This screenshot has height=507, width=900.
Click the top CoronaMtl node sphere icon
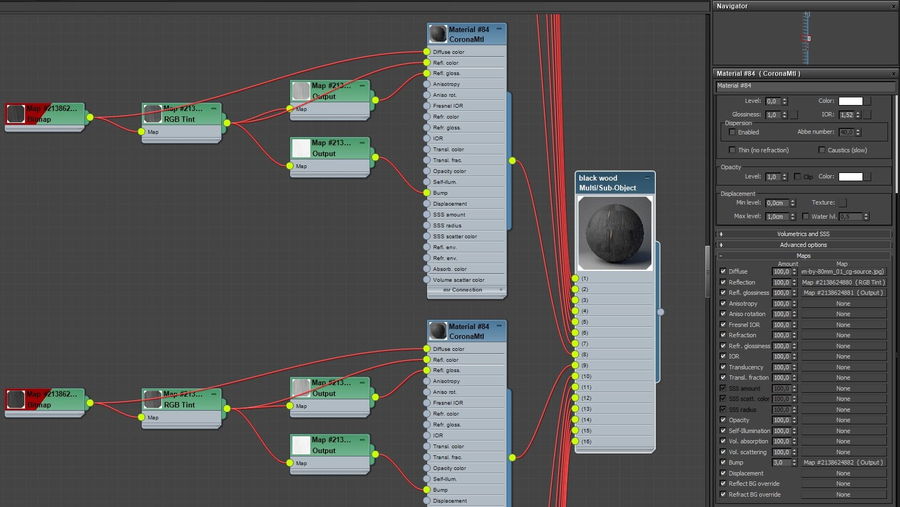click(438, 34)
